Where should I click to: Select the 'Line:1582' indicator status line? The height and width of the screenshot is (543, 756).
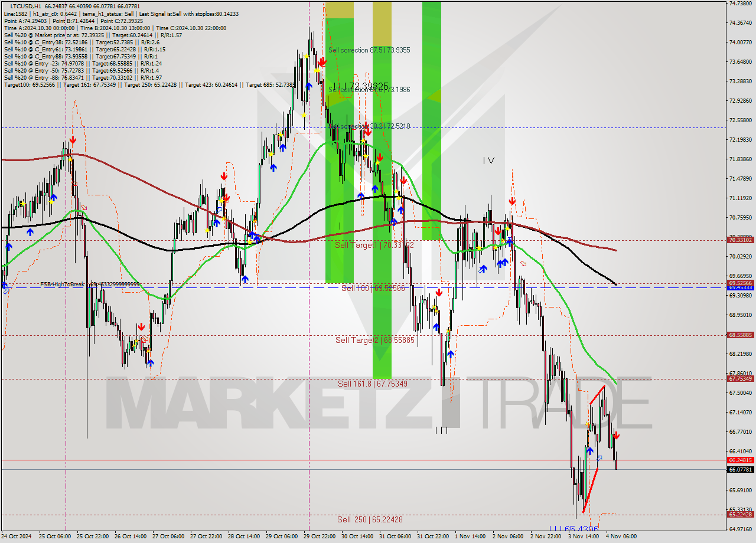(x=120, y=14)
